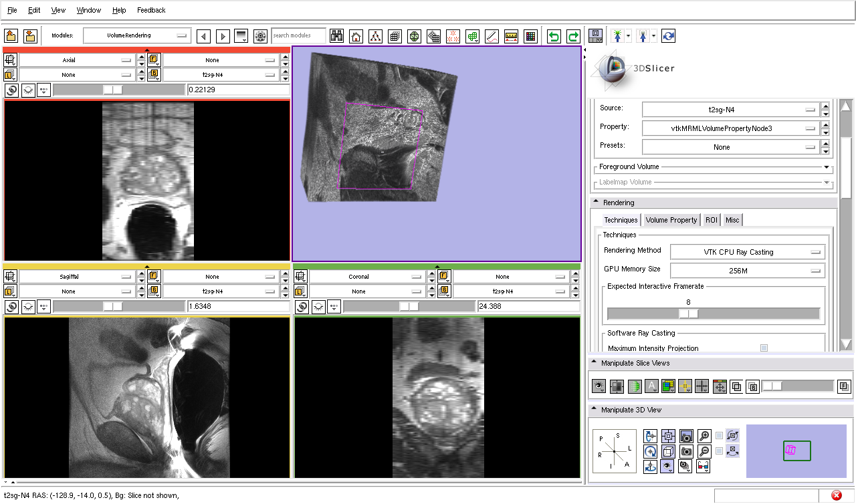The height and width of the screenshot is (504, 856).
Task: Toggle the spin 3D view checkbox
Action: tap(719, 436)
